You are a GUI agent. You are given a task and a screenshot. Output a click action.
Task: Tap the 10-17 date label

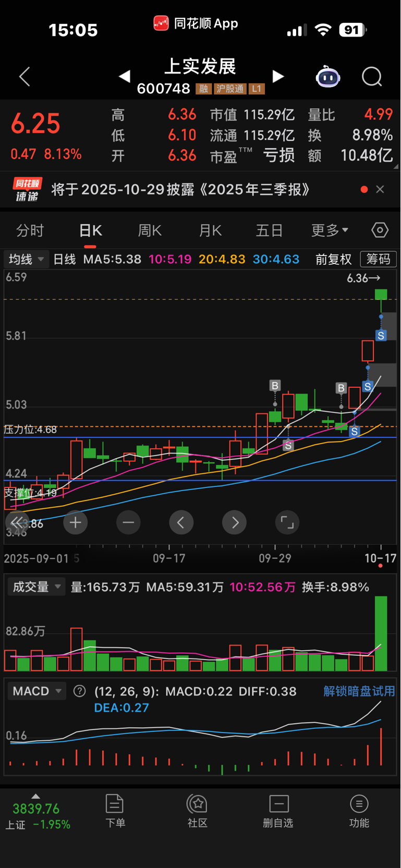tap(381, 558)
